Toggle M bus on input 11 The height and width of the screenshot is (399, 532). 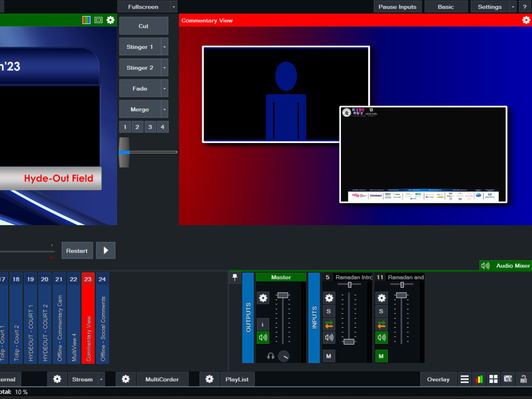pos(381,356)
